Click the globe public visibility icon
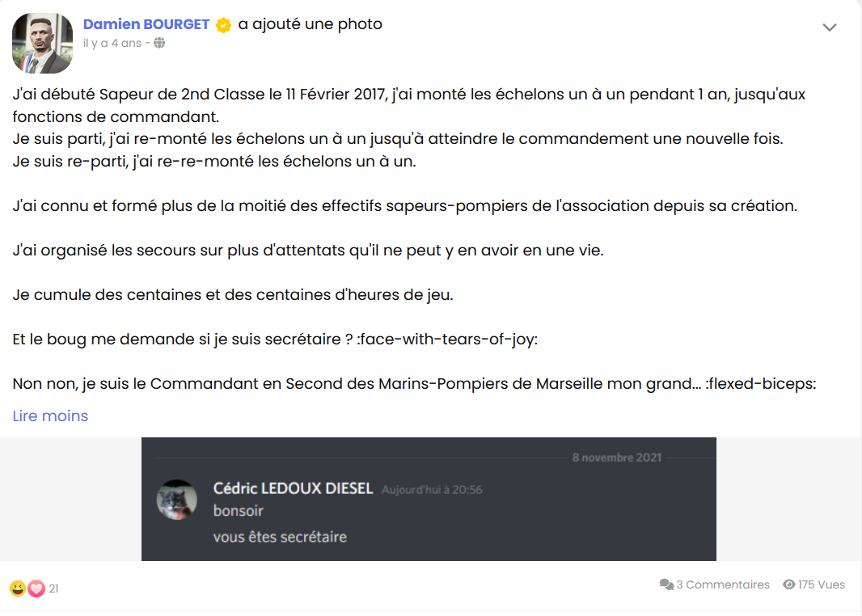 [159, 43]
